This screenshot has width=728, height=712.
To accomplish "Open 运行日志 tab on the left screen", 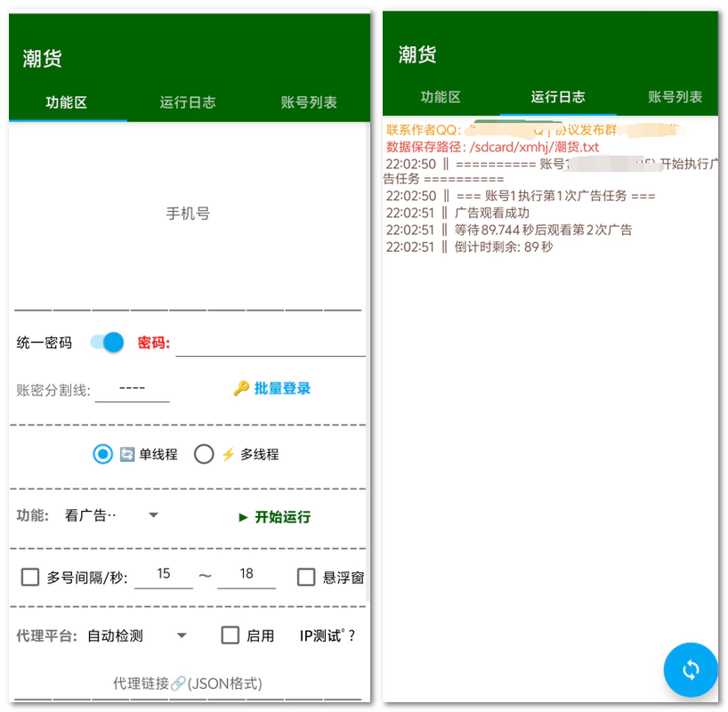I will pyautogui.click(x=188, y=102).
